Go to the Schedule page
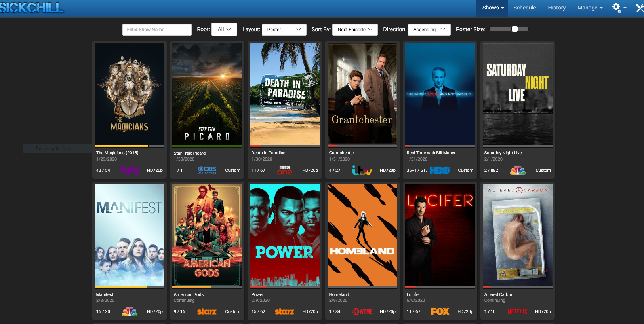Screen dimensions: 644x324 point(525,8)
